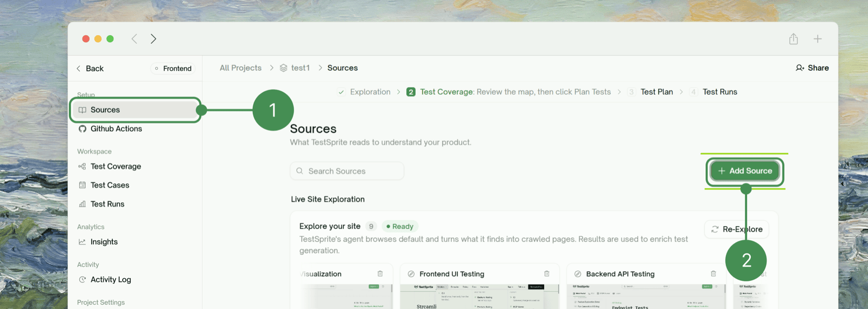This screenshot has width=868, height=309.
Task: Click the compass icon on Backend API Testing
Action: pyautogui.click(x=578, y=274)
